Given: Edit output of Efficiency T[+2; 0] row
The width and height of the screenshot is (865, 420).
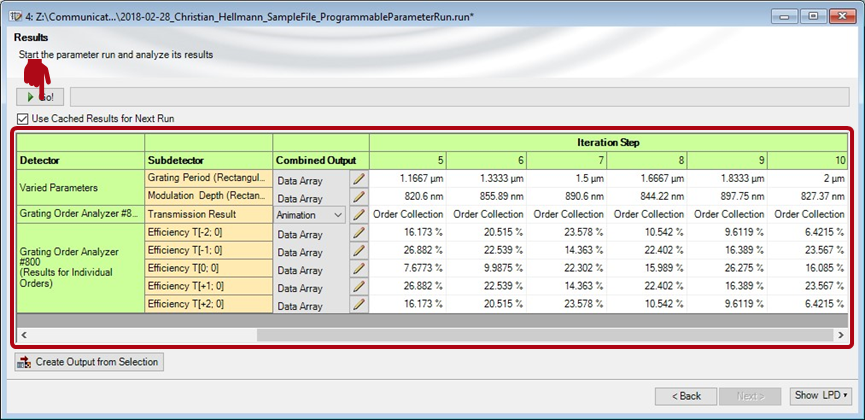Looking at the screenshot, I should point(359,303).
